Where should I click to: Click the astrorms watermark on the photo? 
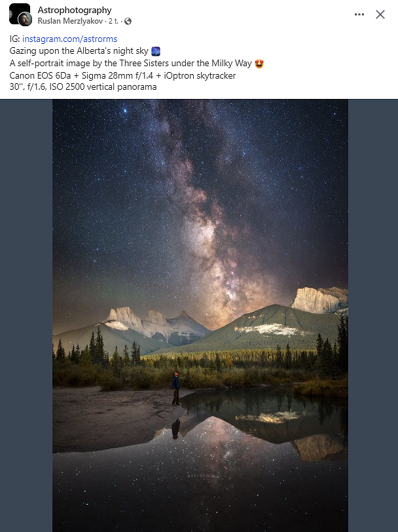click(x=201, y=476)
